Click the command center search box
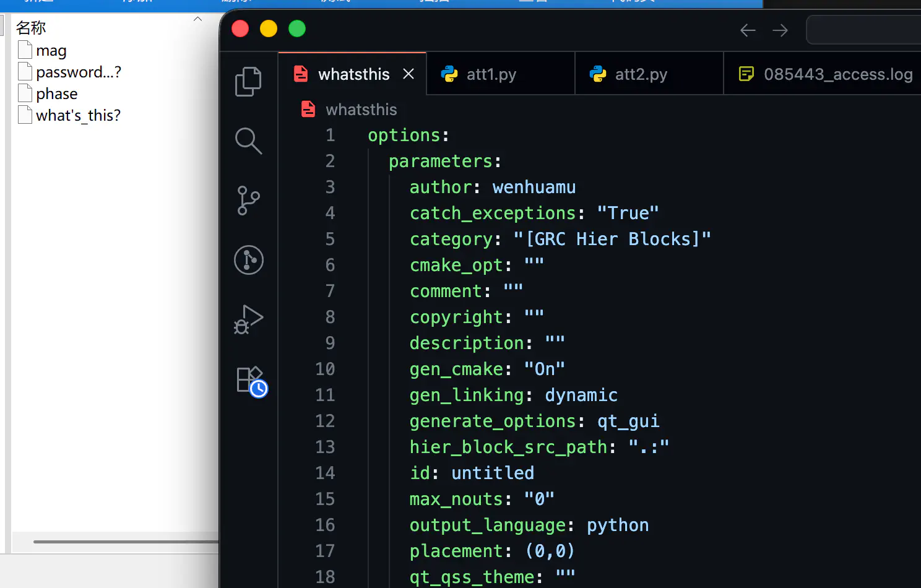This screenshot has height=588, width=921. point(863,30)
